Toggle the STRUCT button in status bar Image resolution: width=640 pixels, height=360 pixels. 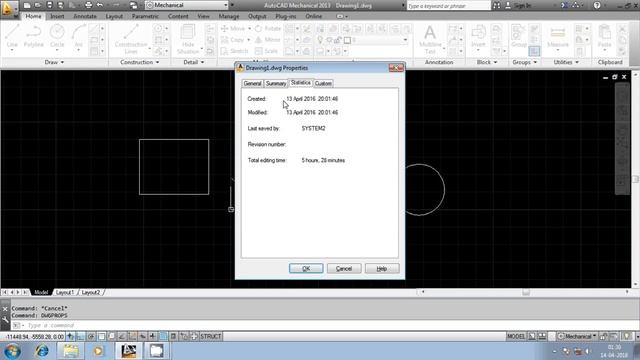211,336
